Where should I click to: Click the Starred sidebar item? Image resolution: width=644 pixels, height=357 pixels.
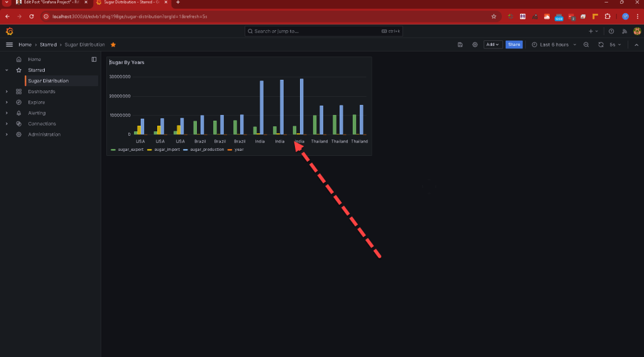coord(36,70)
